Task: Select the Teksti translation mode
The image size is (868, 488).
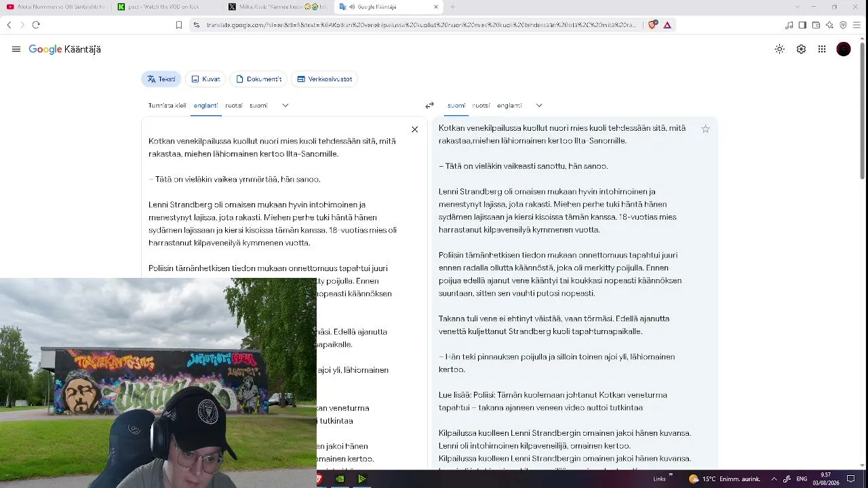Action: [161, 79]
